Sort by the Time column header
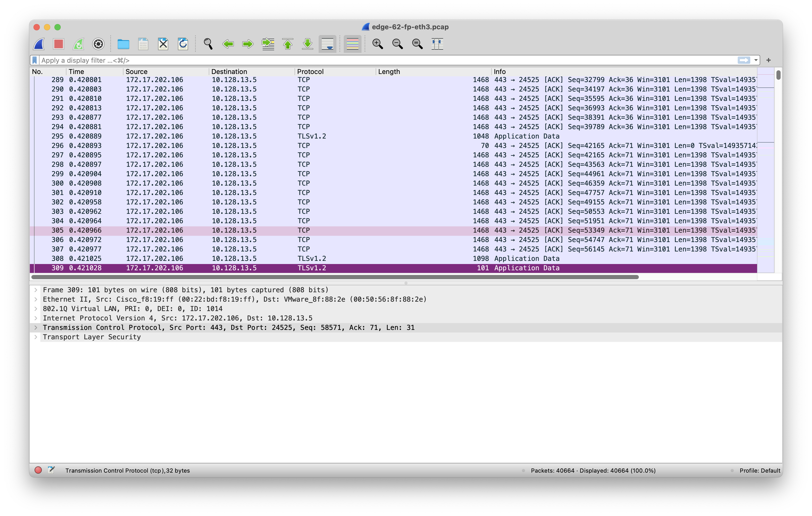 click(x=95, y=71)
